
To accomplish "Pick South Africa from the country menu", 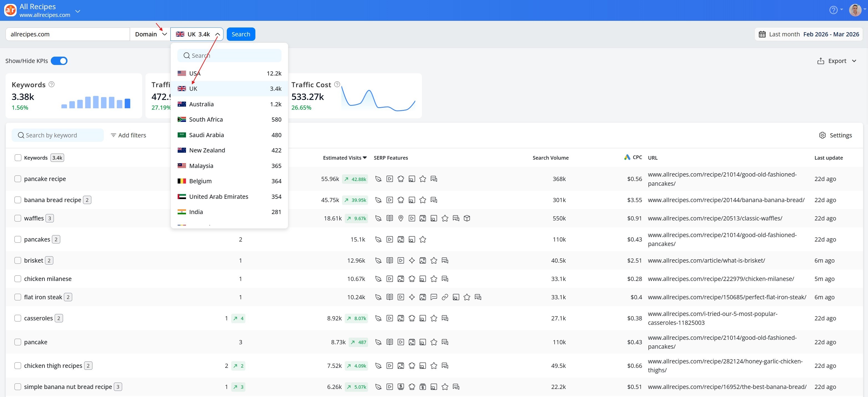I will (229, 119).
